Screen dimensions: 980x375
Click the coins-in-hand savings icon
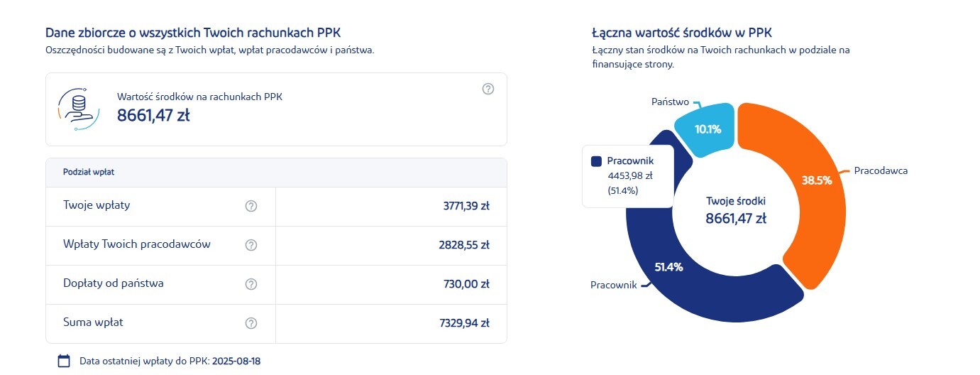tap(77, 109)
